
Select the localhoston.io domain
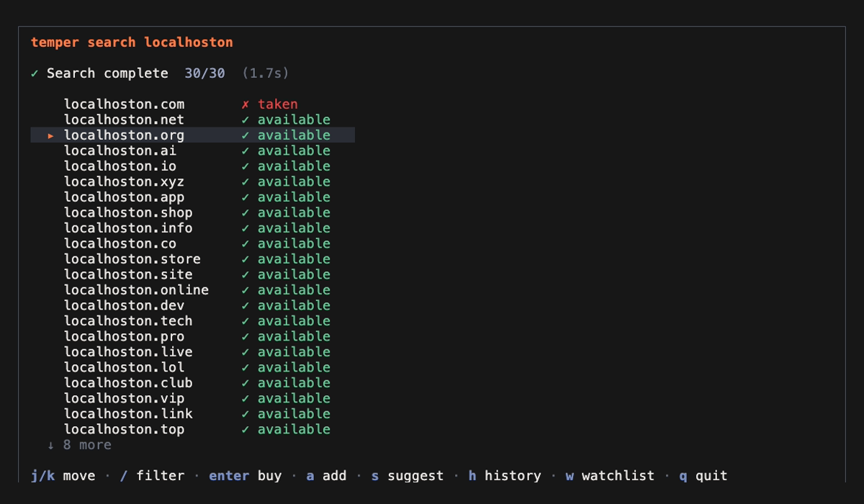[x=120, y=166]
